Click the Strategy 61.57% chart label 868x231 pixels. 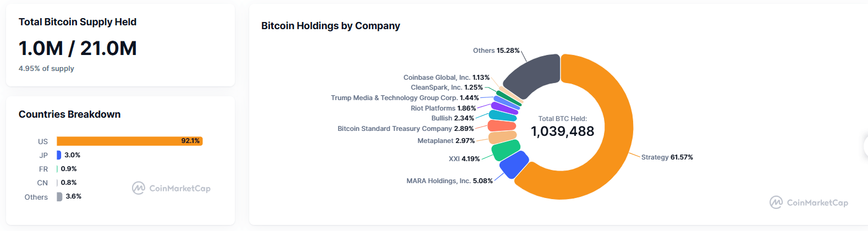(x=667, y=157)
